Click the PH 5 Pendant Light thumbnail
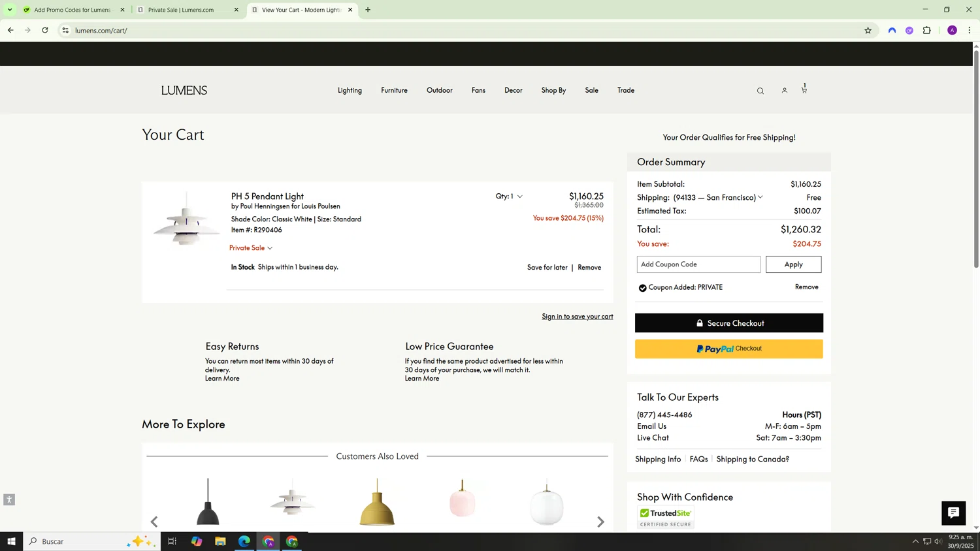This screenshot has width=980, height=551. pos(186,219)
